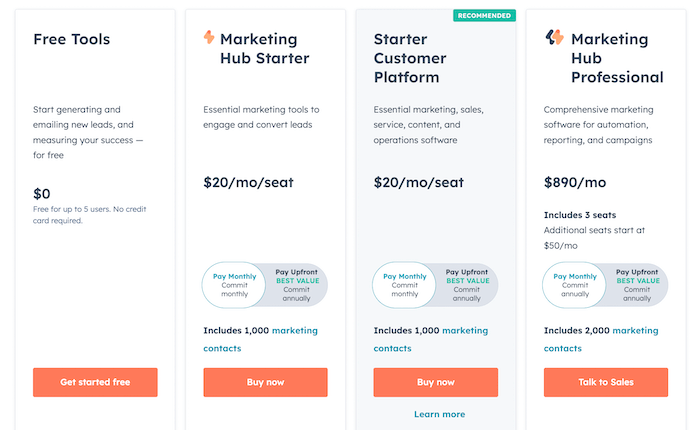Click the Free Tools heading
Screen dimensions: 700x430
71,39
